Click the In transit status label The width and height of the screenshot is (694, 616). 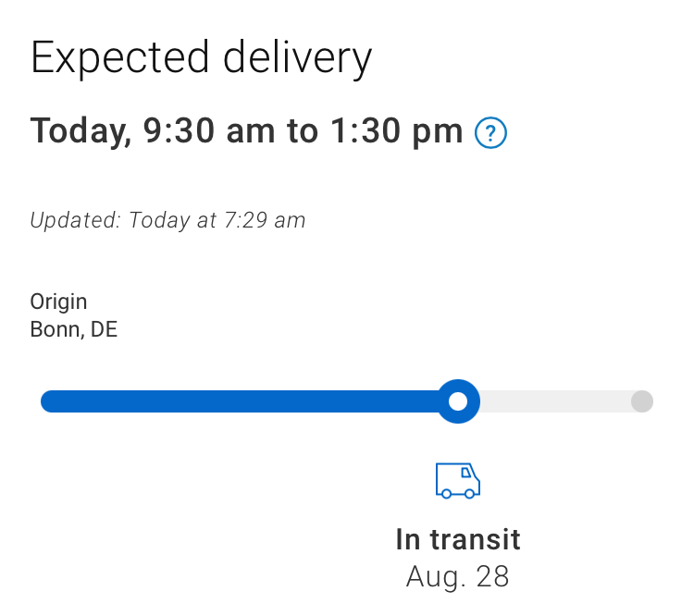(x=458, y=539)
